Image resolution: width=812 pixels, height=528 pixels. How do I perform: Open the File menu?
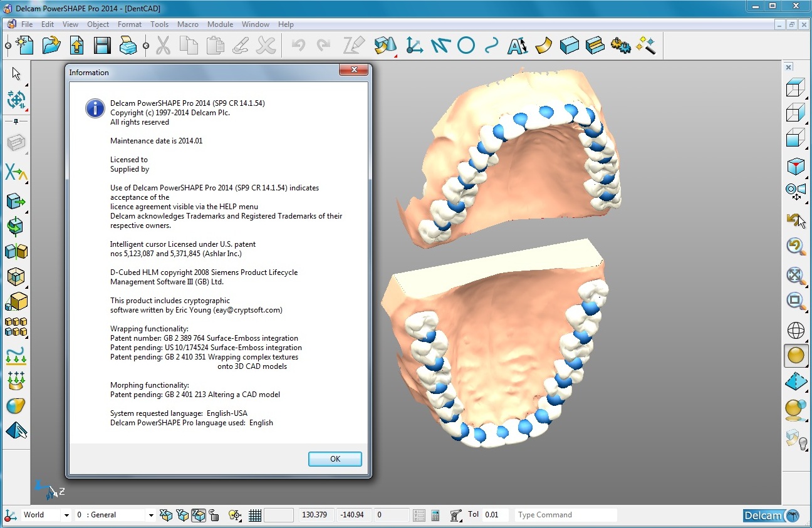pyautogui.click(x=27, y=24)
